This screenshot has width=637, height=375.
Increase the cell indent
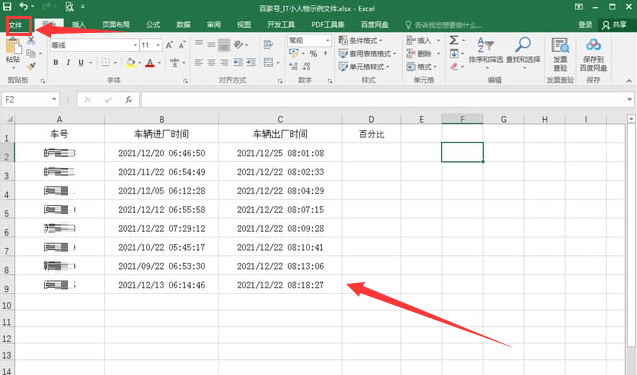pyautogui.click(x=251, y=63)
